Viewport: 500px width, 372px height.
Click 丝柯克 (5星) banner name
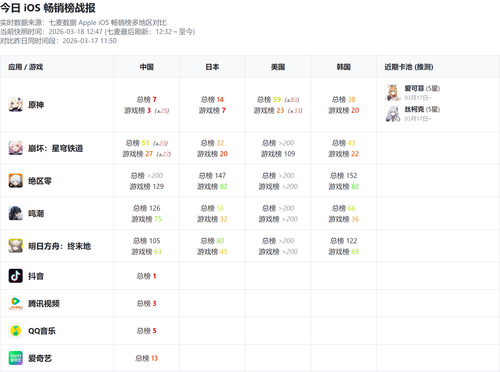(422, 109)
